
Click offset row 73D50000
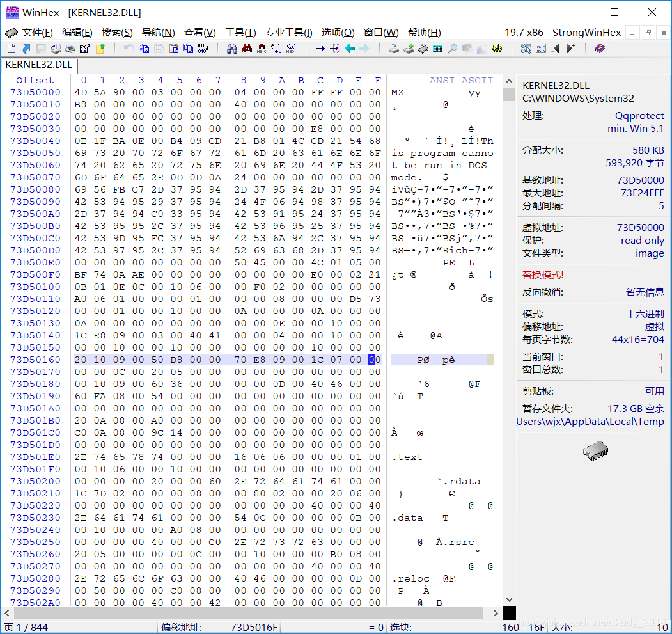[36, 92]
